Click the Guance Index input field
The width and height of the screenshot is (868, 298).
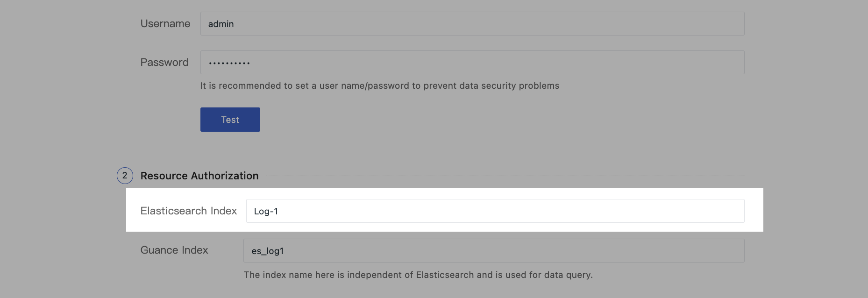(493, 251)
